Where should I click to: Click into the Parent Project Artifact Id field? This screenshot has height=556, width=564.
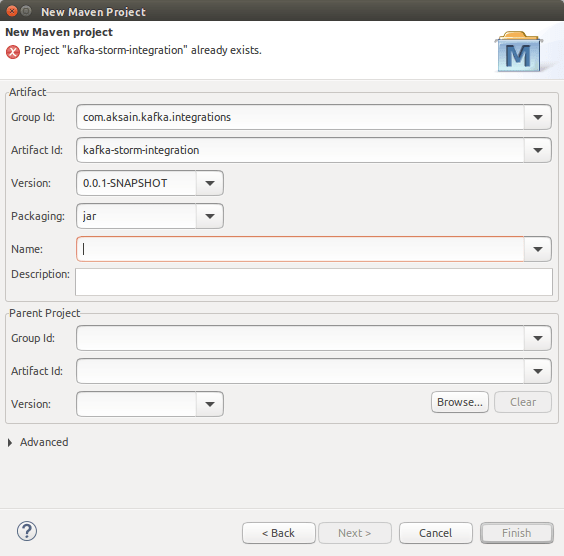(x=300, y=371)
